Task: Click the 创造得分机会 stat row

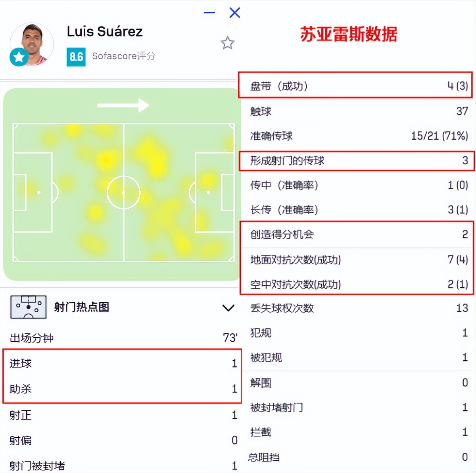Action: [357, 235]
